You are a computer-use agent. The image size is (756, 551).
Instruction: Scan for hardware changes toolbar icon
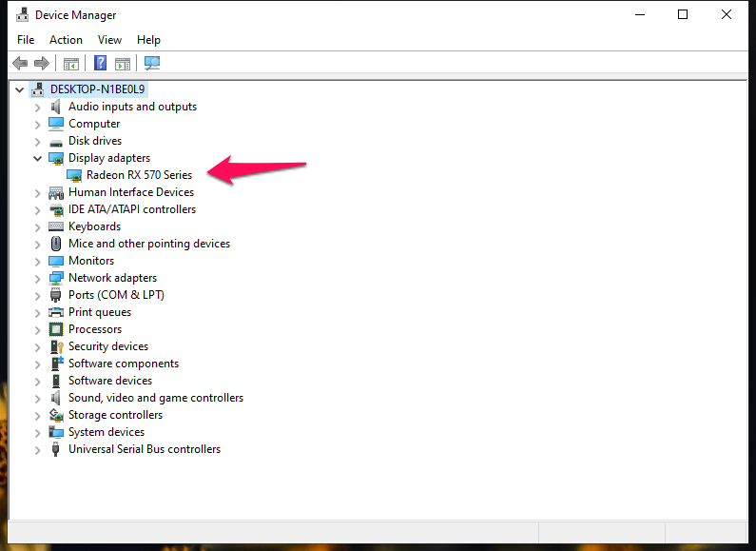pyautogui.click(x=152, y=63)
